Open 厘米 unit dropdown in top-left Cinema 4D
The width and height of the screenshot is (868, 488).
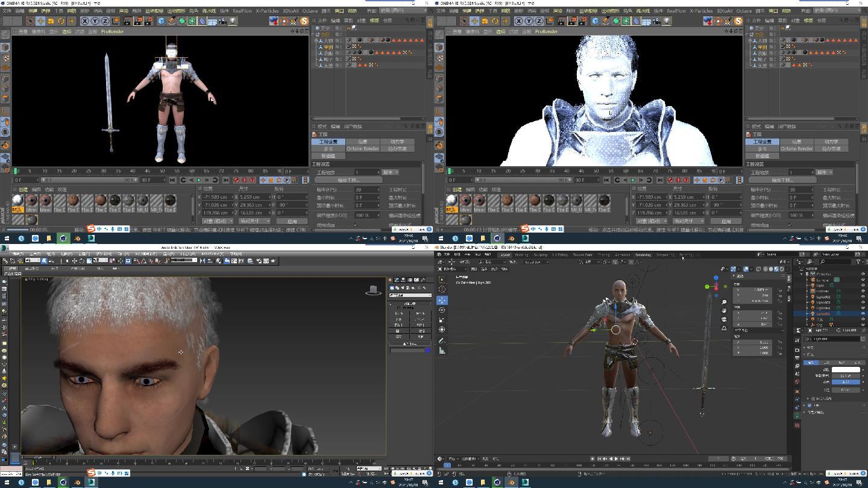point(391,172)
